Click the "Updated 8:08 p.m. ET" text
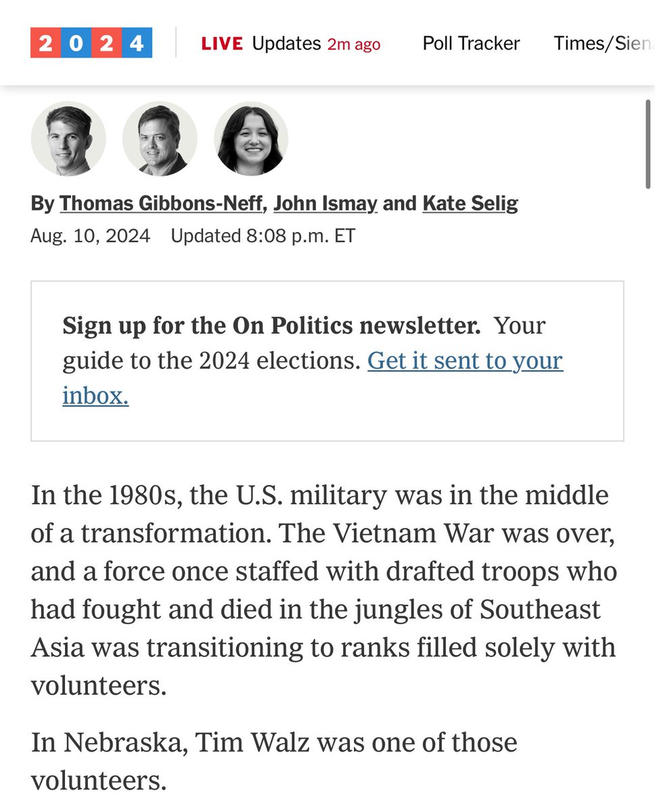The height and width of the screenshot is (812, 655). [263, 236]
